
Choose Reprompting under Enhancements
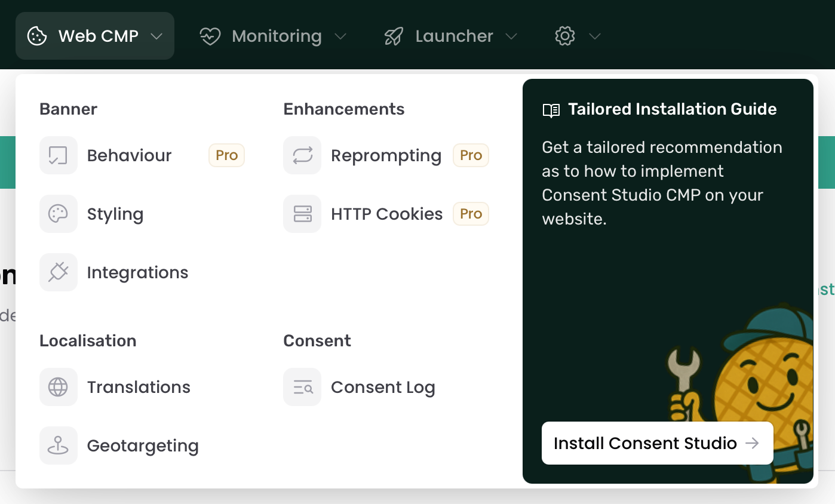click(386, 155)
